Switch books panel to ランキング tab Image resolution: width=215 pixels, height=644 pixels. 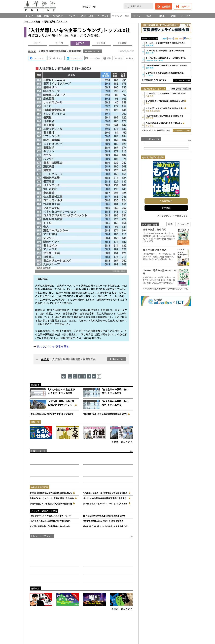point(183,224)
